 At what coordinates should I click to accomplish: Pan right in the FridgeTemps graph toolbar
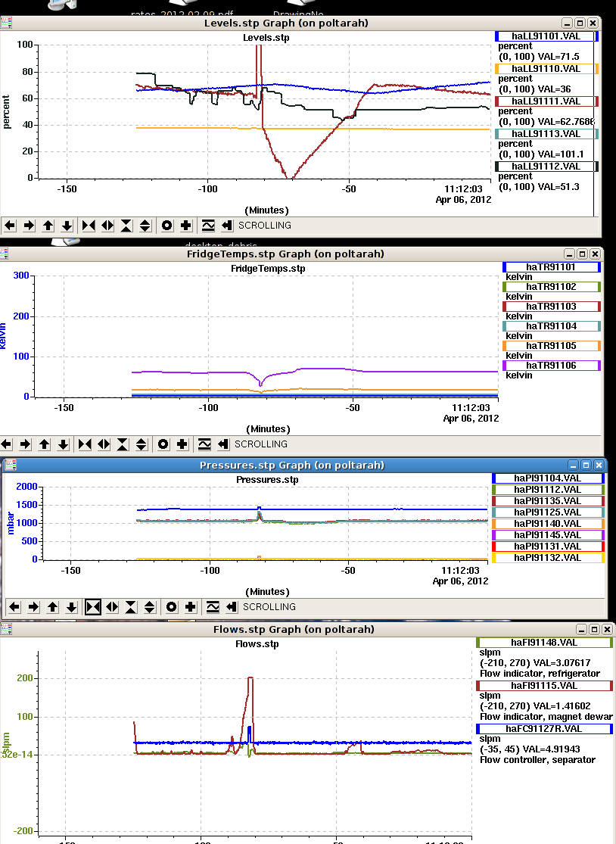(x=25, y=444)
